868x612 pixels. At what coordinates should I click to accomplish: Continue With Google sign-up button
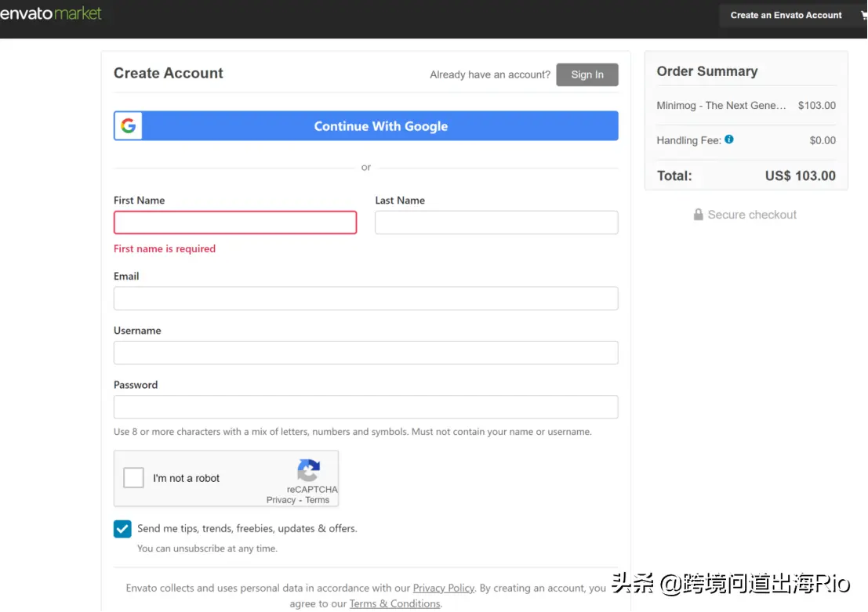(x=366, y=125)
